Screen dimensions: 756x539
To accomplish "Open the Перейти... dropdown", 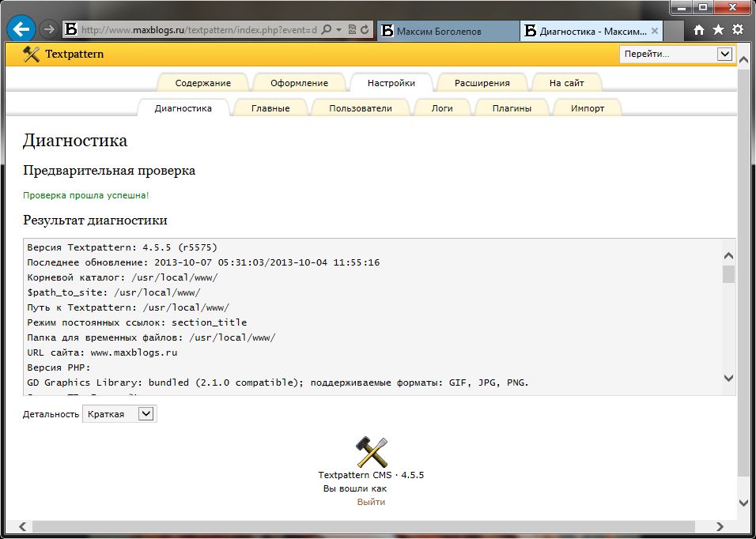I will [677, 54].
